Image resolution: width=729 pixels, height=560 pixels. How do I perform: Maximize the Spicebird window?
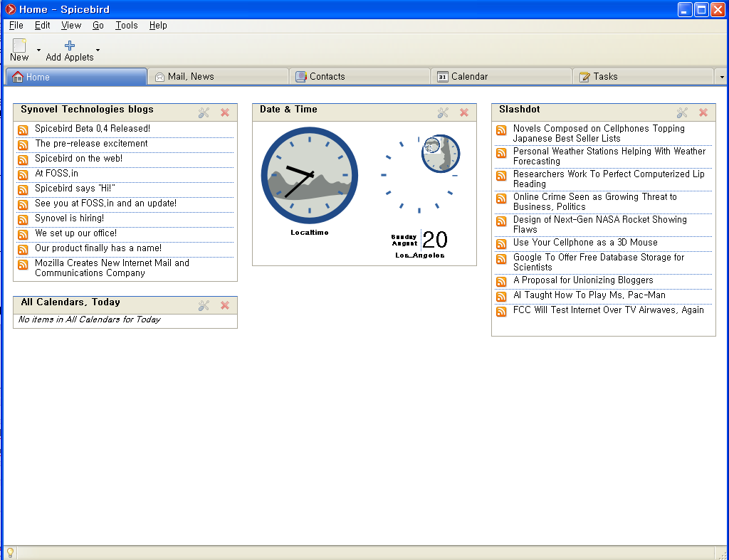(701, 9)
